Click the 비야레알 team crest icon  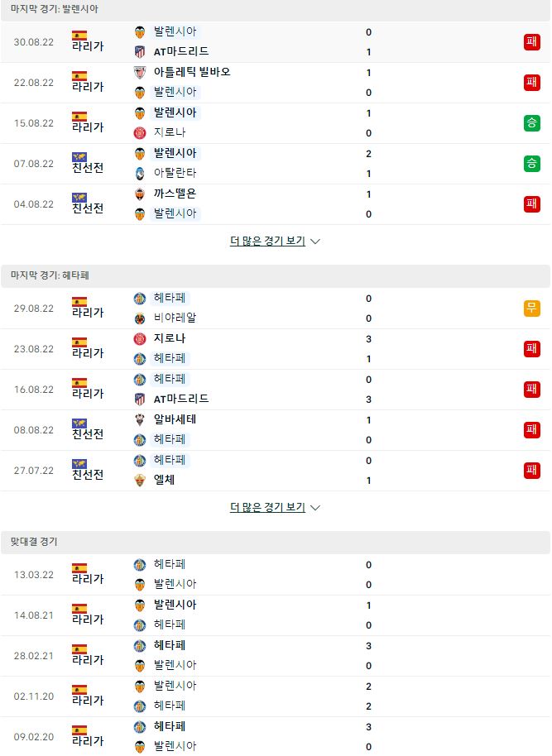[139, 318]
